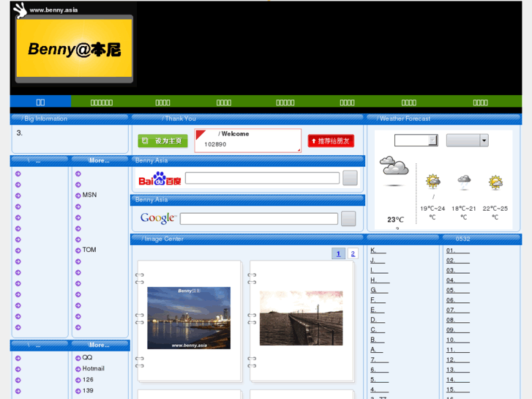Image resolution: width=532 pixels, height=399 pixels.
Task: Open the link numbered 12.
Action: 457,359
